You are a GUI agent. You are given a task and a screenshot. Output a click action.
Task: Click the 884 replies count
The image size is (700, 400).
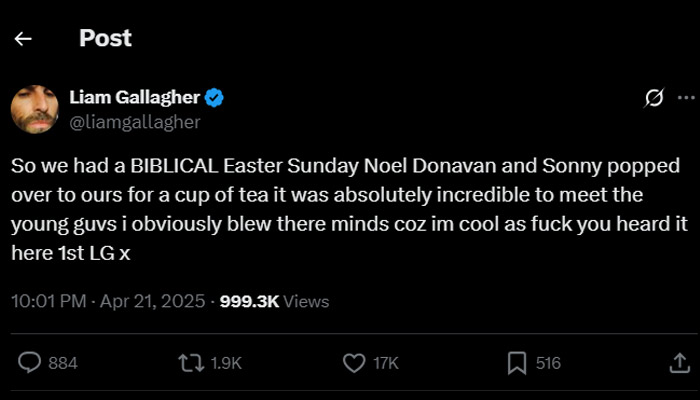coord(63,363)
